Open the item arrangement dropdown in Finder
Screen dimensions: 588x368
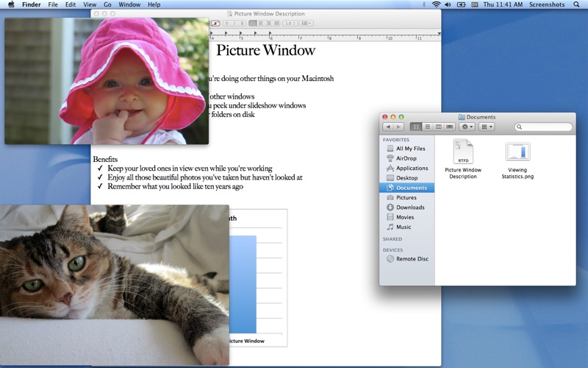tap(486, 127)
